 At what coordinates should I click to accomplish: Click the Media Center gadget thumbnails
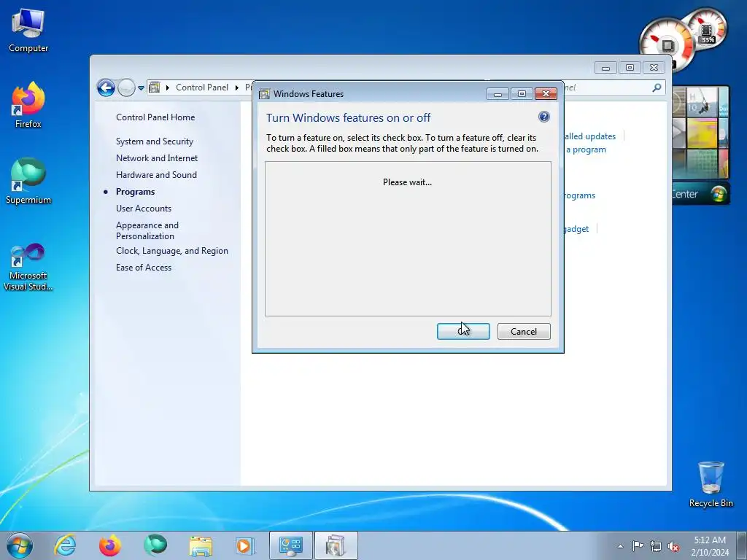(700, 133)
